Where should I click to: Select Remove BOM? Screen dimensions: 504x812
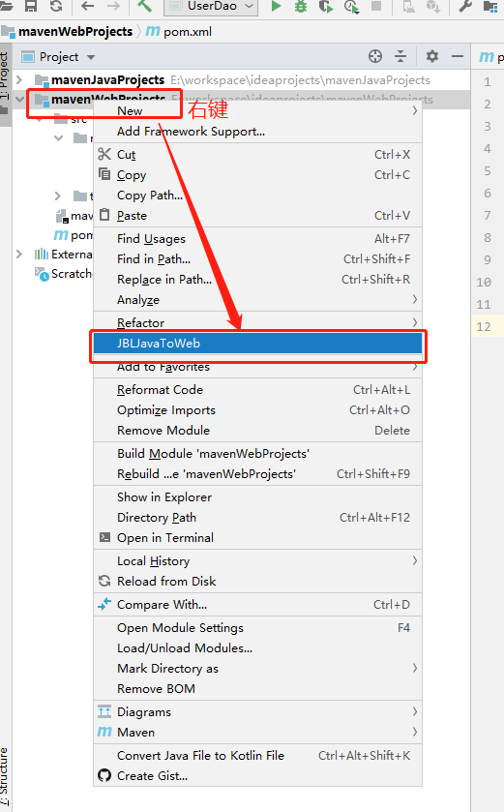pyautogui.click(x=257, y=689)
